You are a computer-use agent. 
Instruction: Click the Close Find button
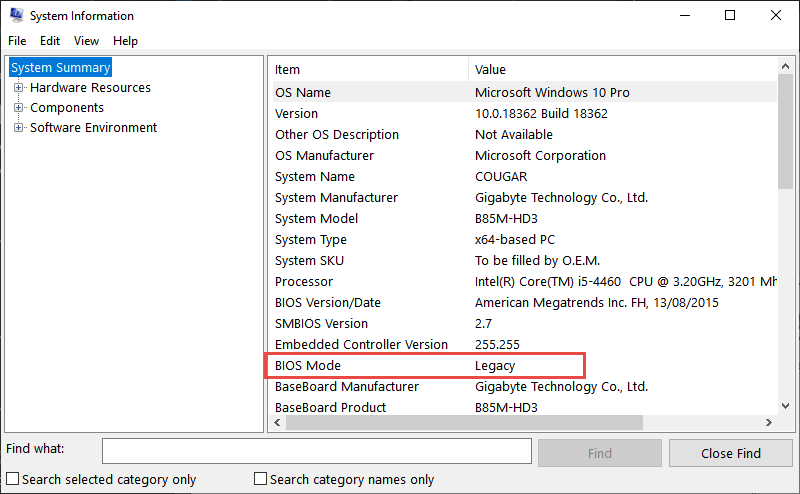click(731, 453)
